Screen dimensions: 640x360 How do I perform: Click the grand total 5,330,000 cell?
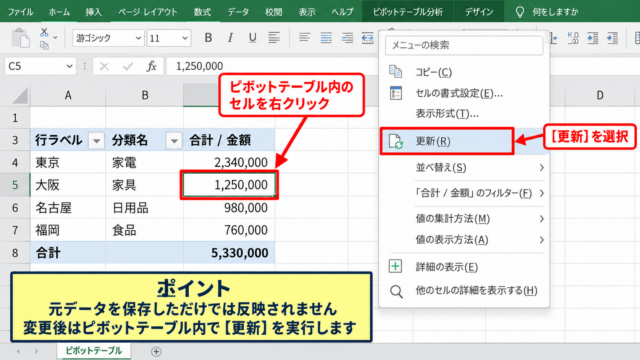click(229, 253)
